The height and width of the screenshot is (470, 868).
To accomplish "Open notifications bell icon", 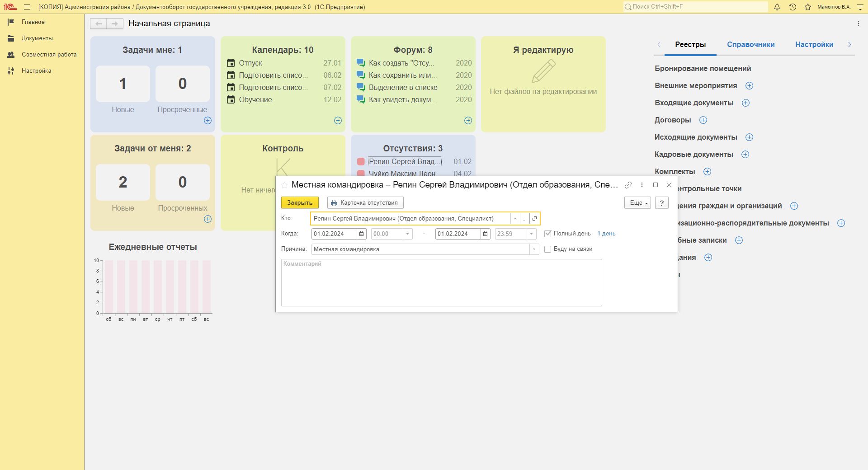I will click(x=777, y=7).
